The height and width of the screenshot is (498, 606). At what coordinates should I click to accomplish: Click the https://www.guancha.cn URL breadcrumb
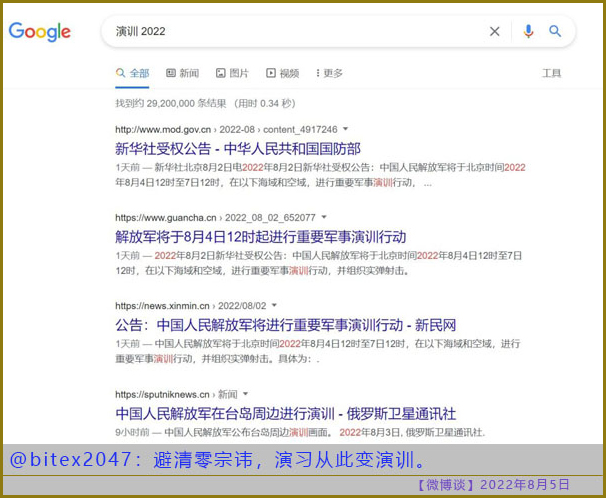215,218
